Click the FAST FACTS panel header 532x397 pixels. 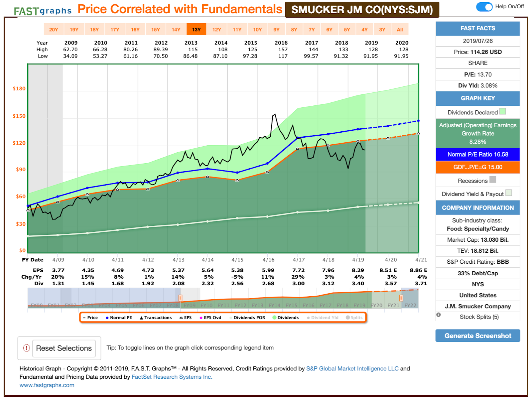coord(478,29)
